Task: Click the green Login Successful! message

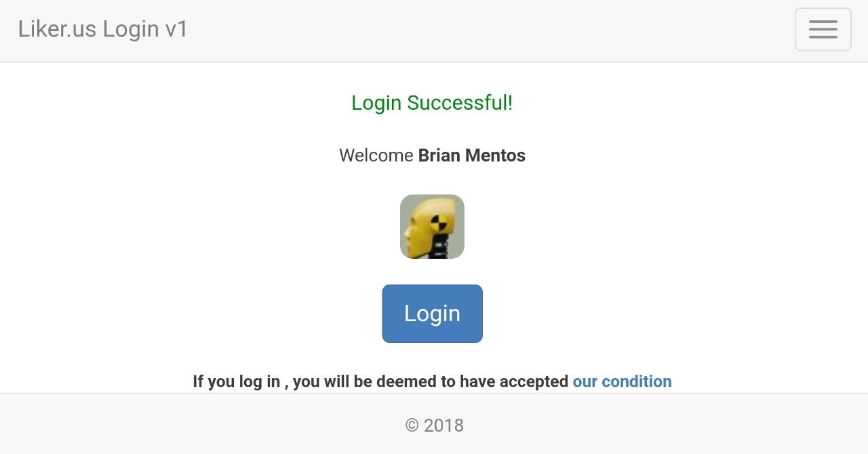Action: click(x=432, y=103)
